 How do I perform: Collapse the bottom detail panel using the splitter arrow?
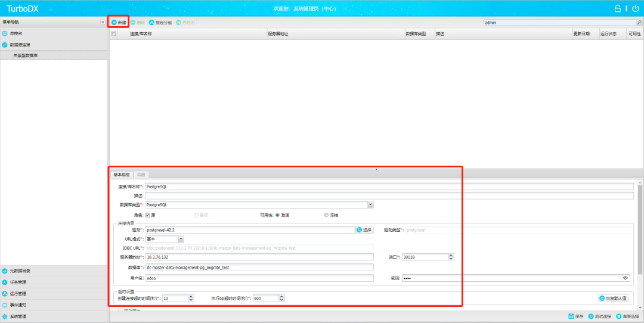[376, 169]
